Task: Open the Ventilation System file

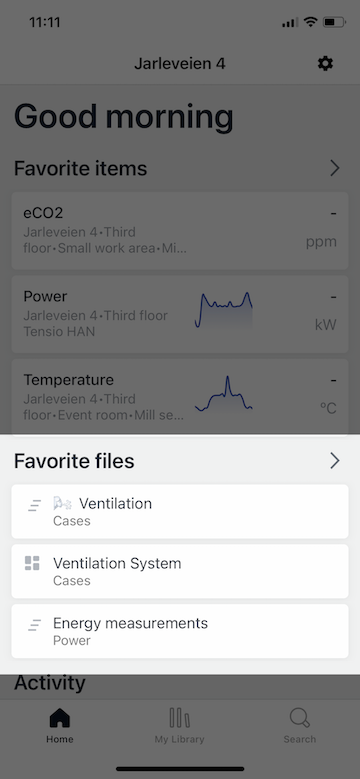Action: (180, 571)
